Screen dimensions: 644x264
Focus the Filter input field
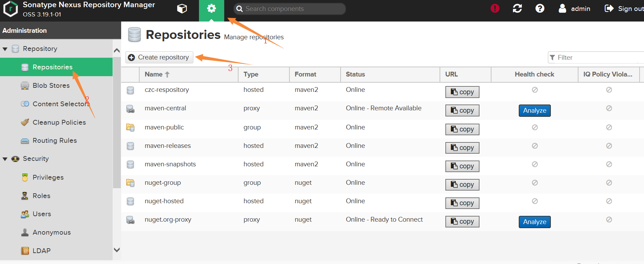(596, 58)
